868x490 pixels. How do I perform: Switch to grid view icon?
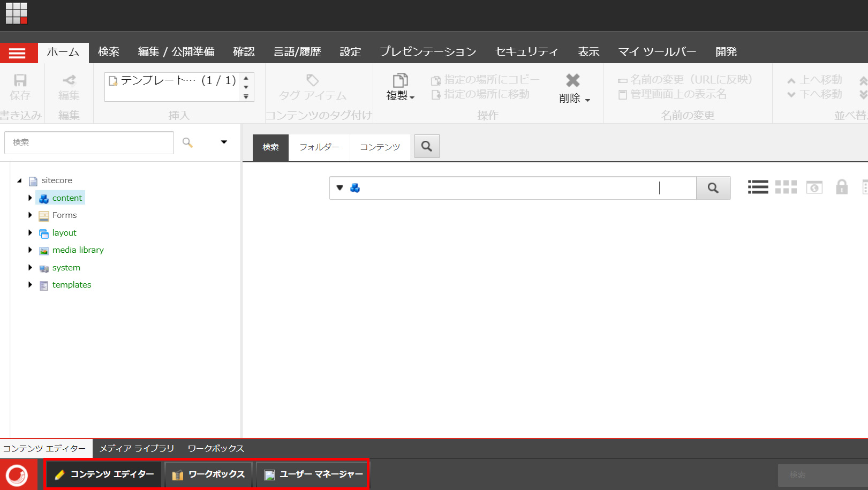point(786,187)
